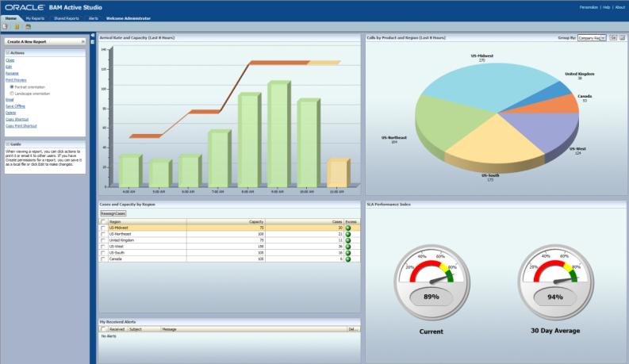Click the yellow folder toolbar icon

pos(17,27)
